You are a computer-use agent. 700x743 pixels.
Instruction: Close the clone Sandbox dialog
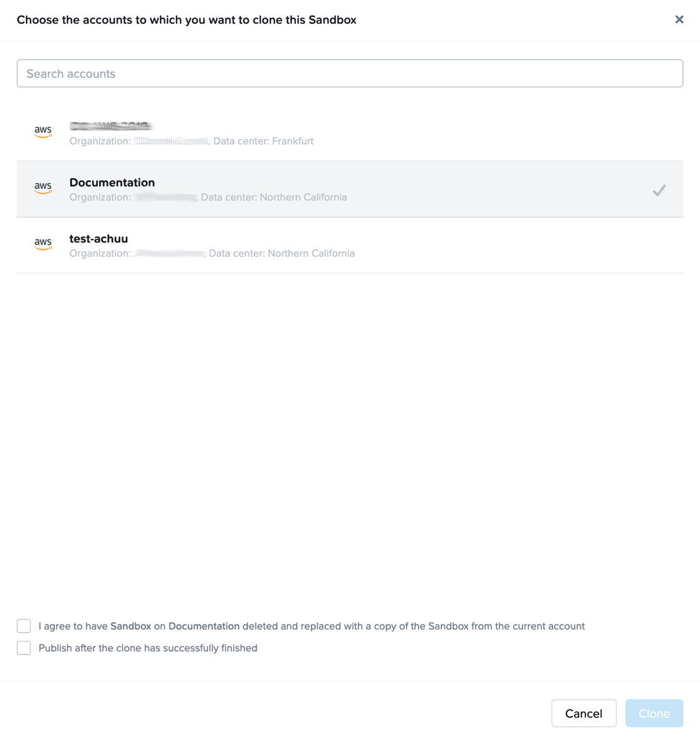[679, 19]
